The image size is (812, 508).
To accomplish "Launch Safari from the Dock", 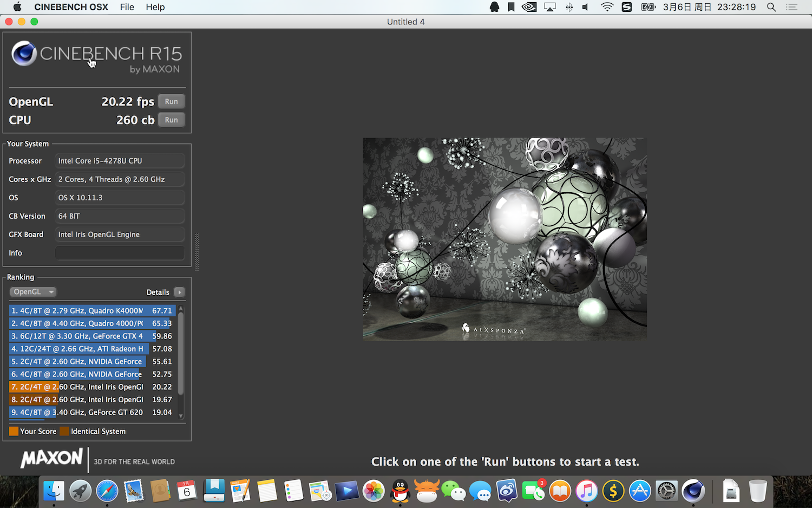I will (x=107, y=491).
